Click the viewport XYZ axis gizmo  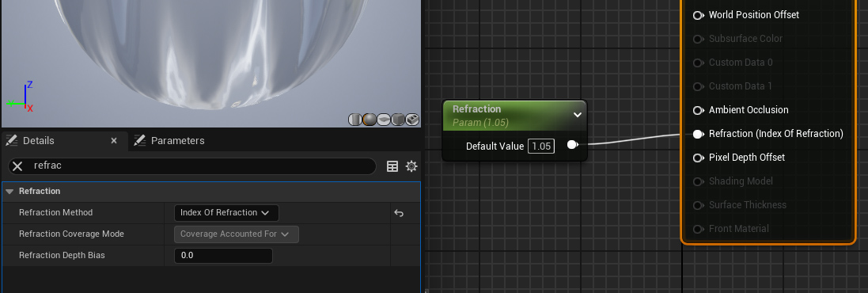click(21, 97)
